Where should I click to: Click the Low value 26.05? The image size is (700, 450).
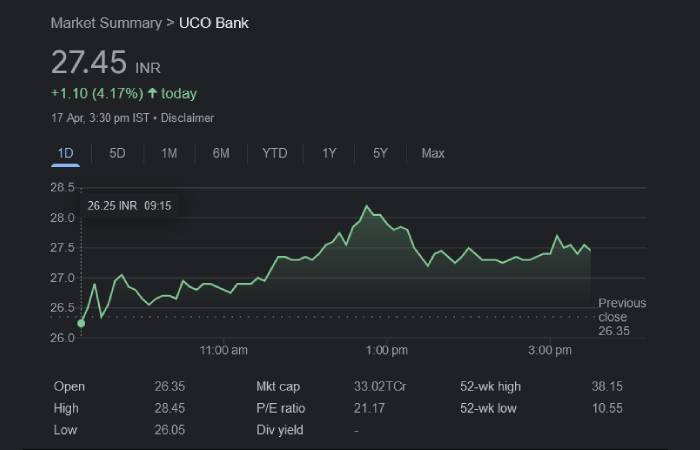coord(170,430)
